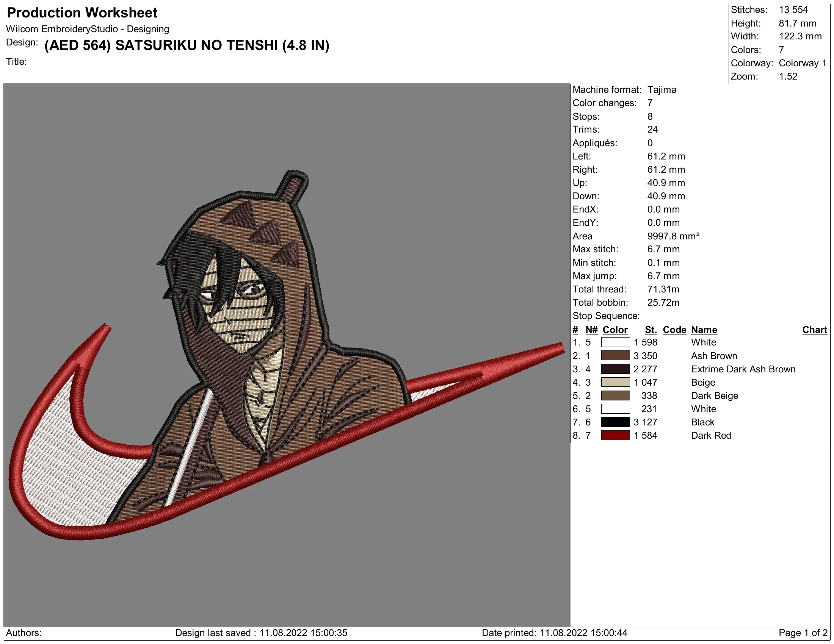Click the 'Max stitch:' label
The height and width of the screenshot is (644, 834).
pos(595,249)
